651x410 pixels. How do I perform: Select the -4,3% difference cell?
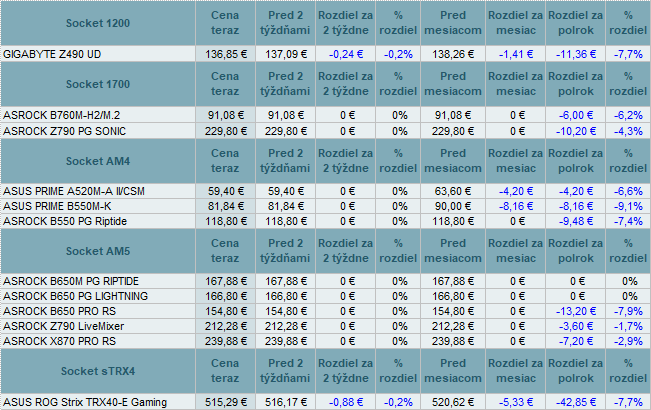coord(628,131)
